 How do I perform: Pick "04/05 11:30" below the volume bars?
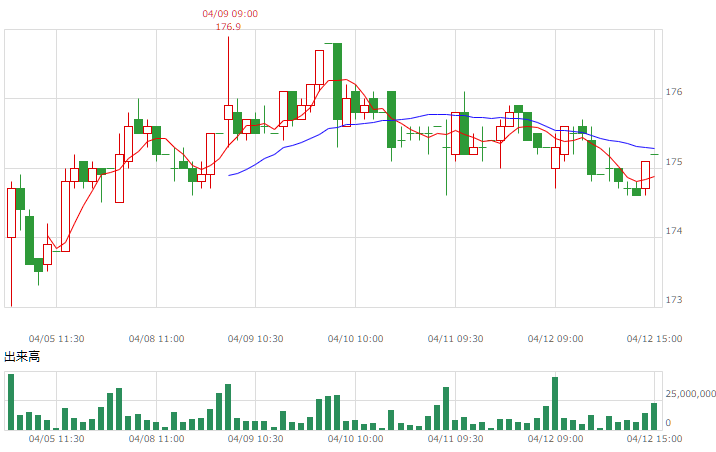(57, 439)
